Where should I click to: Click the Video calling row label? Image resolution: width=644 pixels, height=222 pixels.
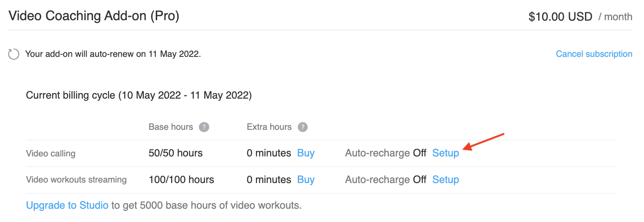[51, 153]
